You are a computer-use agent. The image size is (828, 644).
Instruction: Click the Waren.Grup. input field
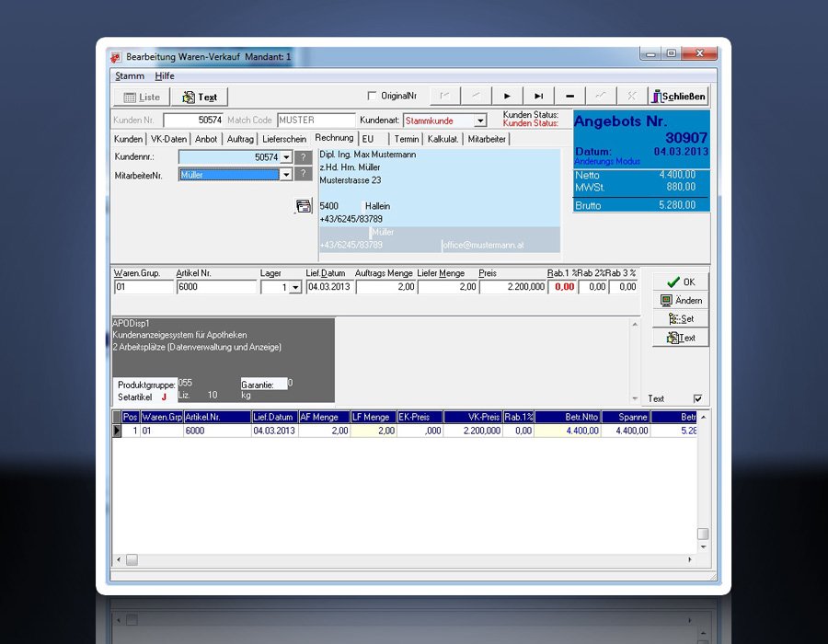click(144, 287)
